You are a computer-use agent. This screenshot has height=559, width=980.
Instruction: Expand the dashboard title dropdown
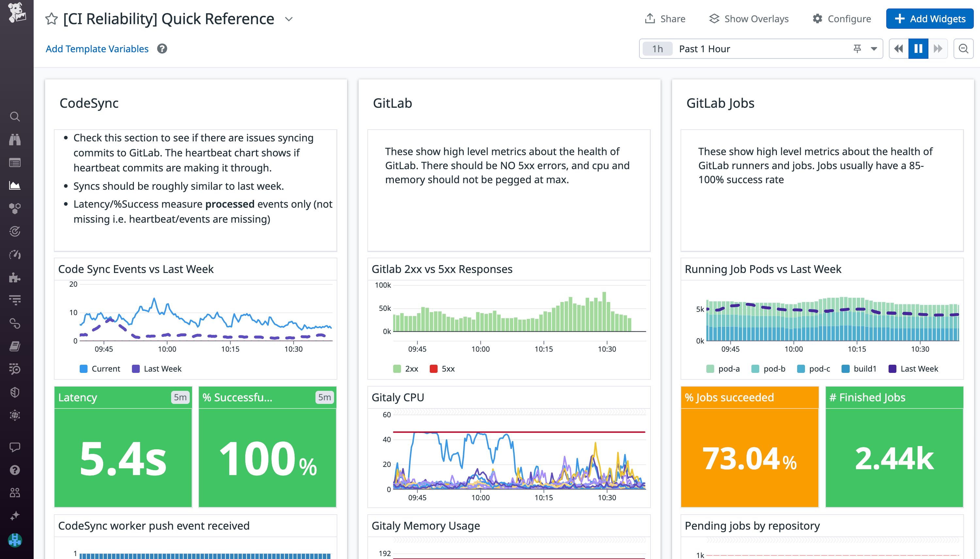289,19
